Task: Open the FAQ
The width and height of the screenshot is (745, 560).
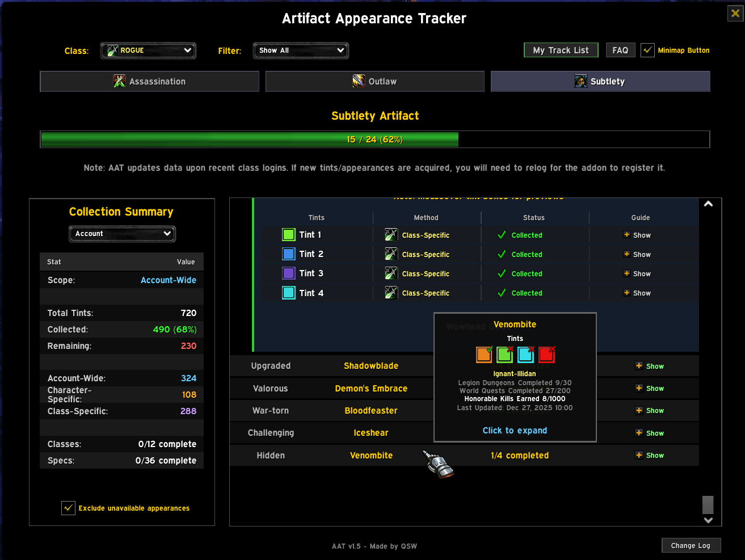Action: (620, 50)
